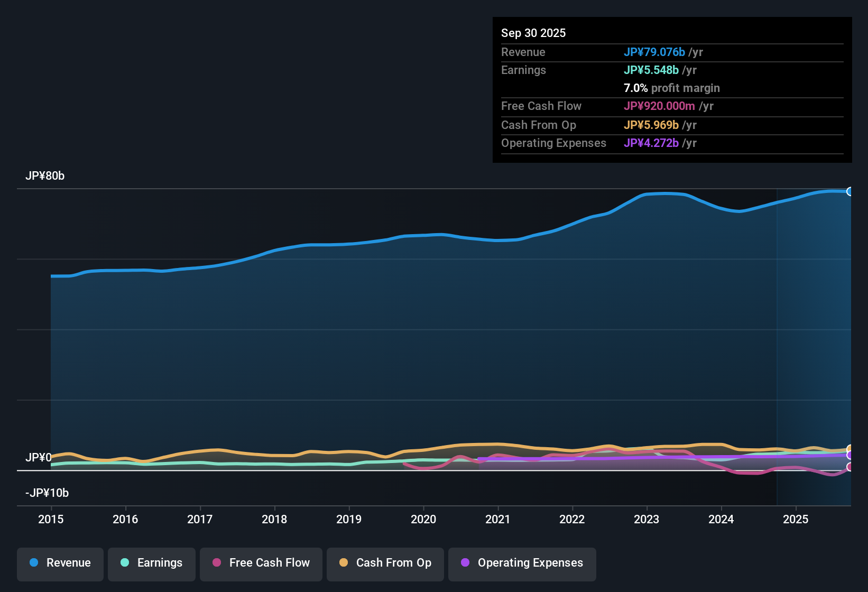Select the purple Operating Expenses legend dot
This screenshot has height=592, width=868.
[x=465, y=563]
